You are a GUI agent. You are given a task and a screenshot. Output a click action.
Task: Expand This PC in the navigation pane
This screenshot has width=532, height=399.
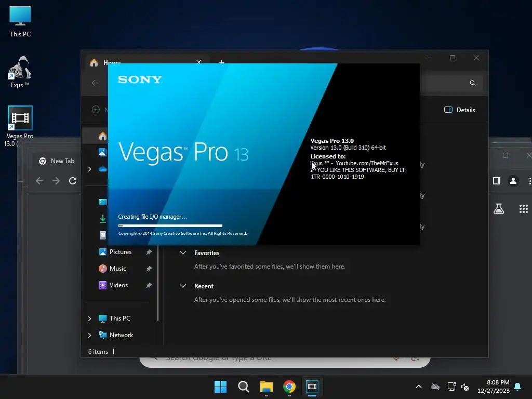tap(89, 318)
